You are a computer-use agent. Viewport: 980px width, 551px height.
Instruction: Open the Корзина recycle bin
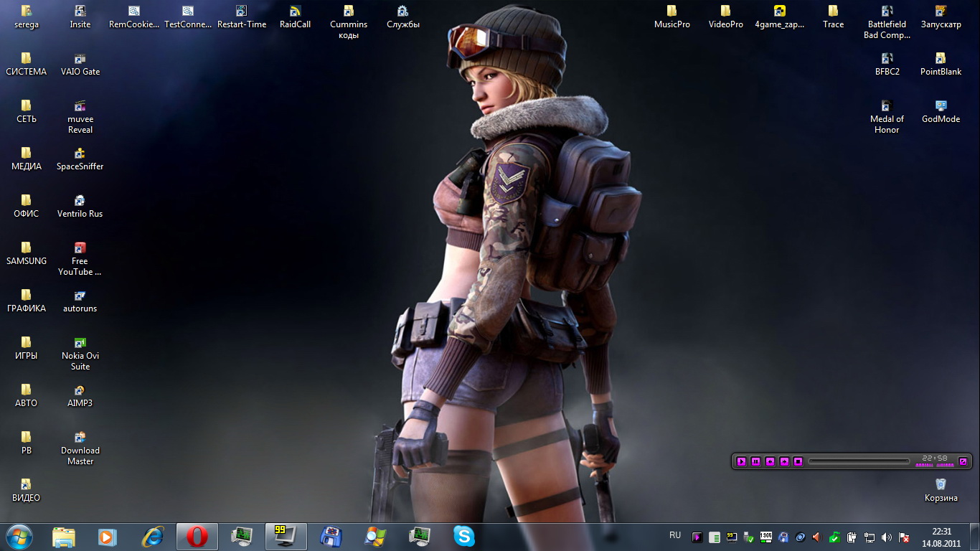click(941, 491)
